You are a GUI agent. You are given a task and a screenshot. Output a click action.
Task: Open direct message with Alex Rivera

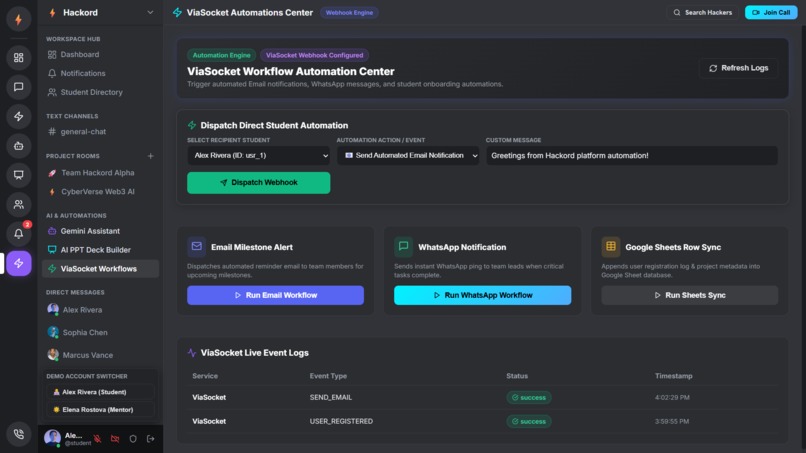click(100, 310)
